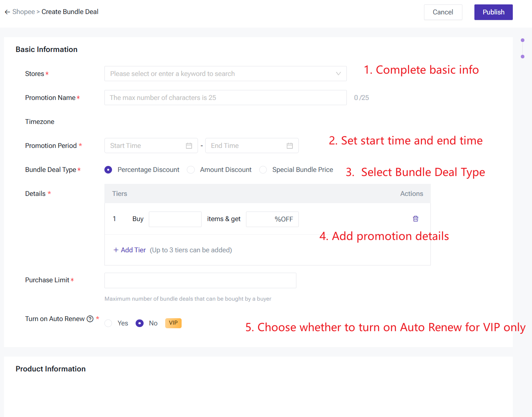Open the End Time calendar icon

290,146
